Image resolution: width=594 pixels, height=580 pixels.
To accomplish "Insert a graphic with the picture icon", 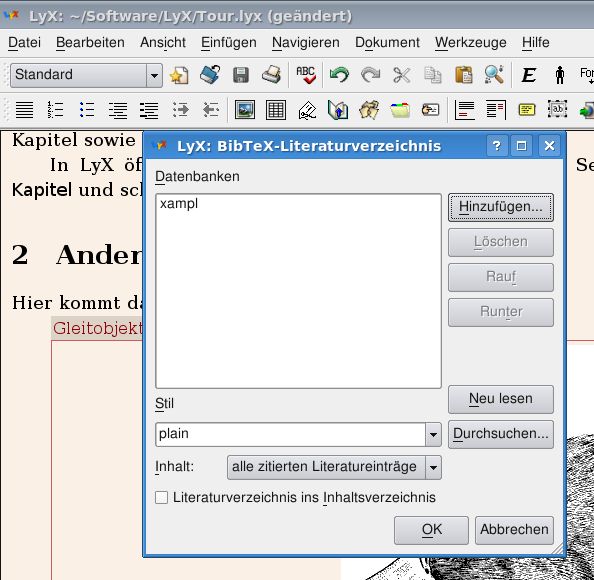I will tap(245, 110).
